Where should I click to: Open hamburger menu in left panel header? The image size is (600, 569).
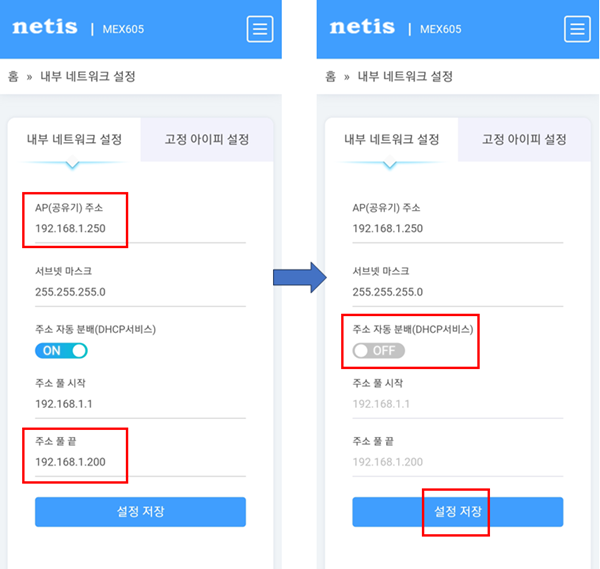click(260, 29)
